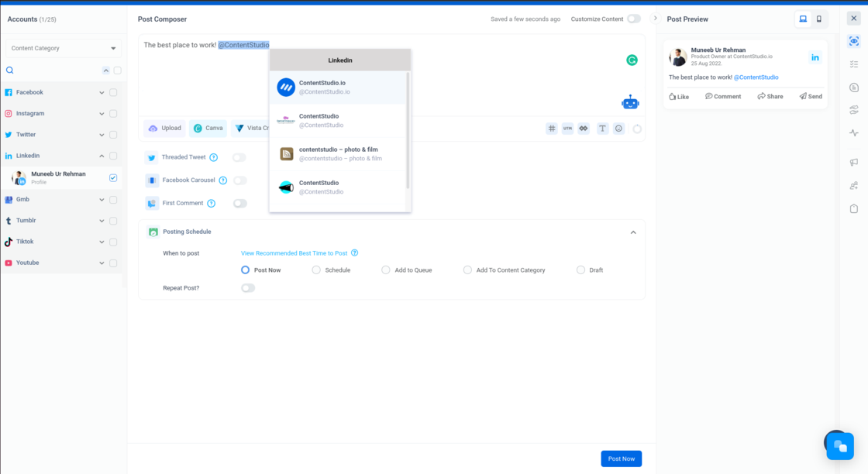
Task: Open the hashtag icon in composer toolbar
Action: (x=552, y=129)
